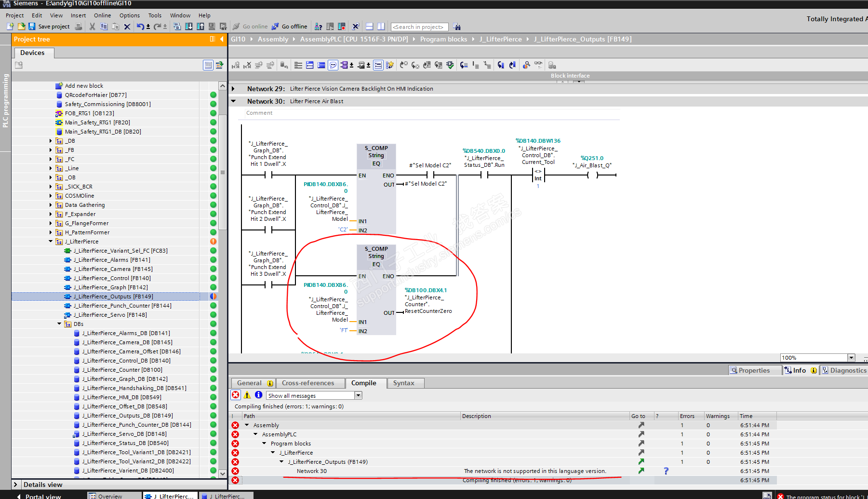This screenshot has height=499, width=868.
Task: Click the Go offline plug icon
Action: click(275, 27)
